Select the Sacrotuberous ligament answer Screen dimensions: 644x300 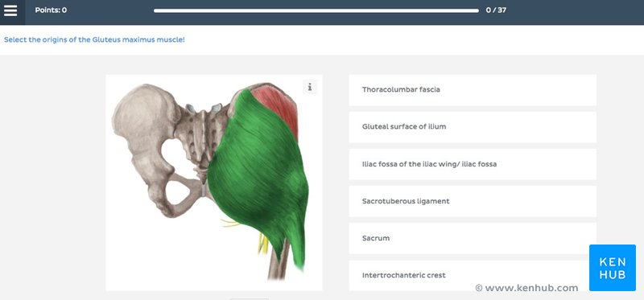(x=473, y=201)
